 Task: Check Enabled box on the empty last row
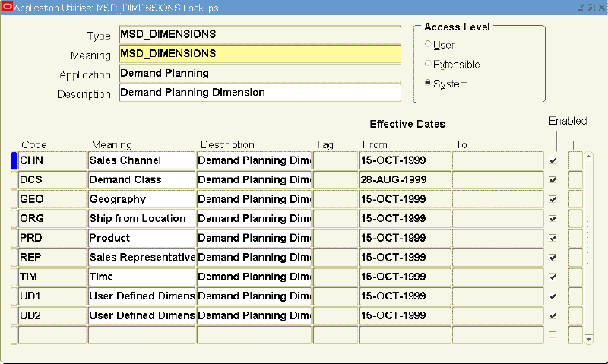point(553,335)
